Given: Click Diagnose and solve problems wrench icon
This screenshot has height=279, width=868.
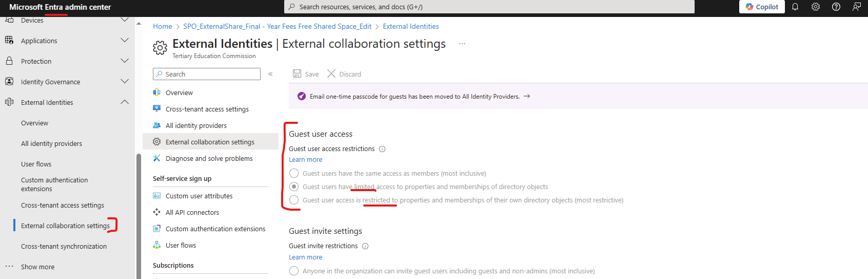Looking at the screenshot, I should (157, 158).
